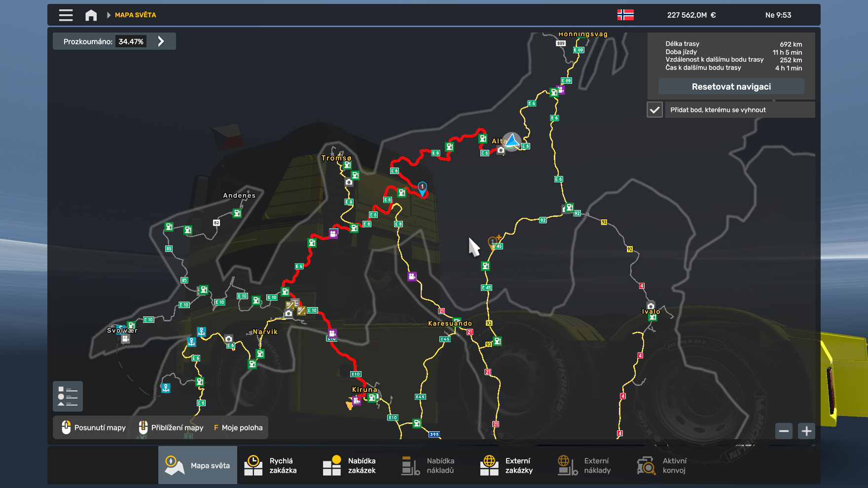Click the Prozkoumáno 34.47% value field

131,41
